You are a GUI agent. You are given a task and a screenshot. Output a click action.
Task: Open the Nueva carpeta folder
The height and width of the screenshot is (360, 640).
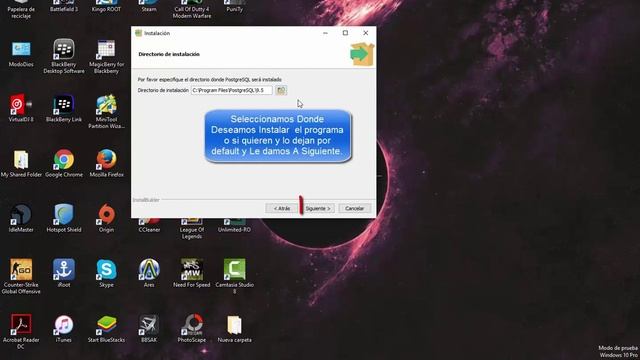pyautogui.click(x=235, y=328)
